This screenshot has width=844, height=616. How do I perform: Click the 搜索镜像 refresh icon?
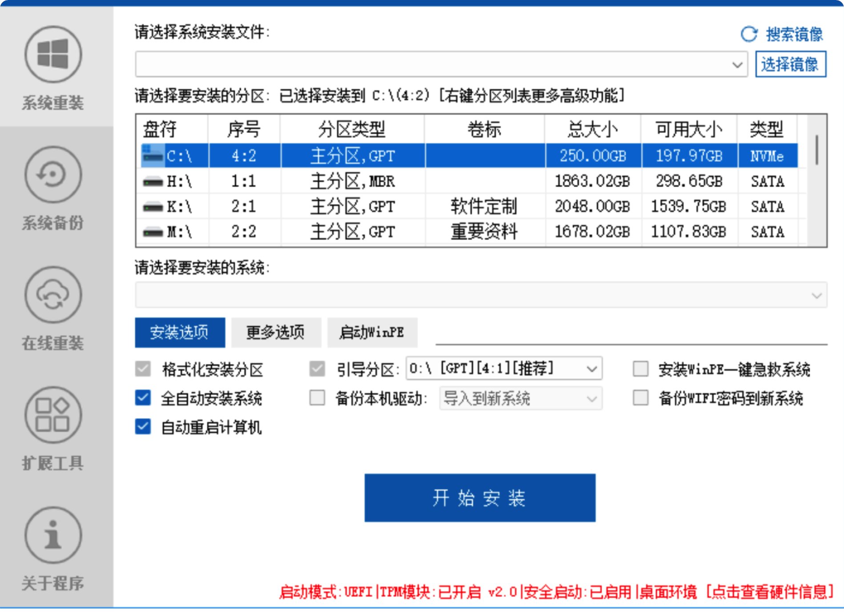coord(749,34)
